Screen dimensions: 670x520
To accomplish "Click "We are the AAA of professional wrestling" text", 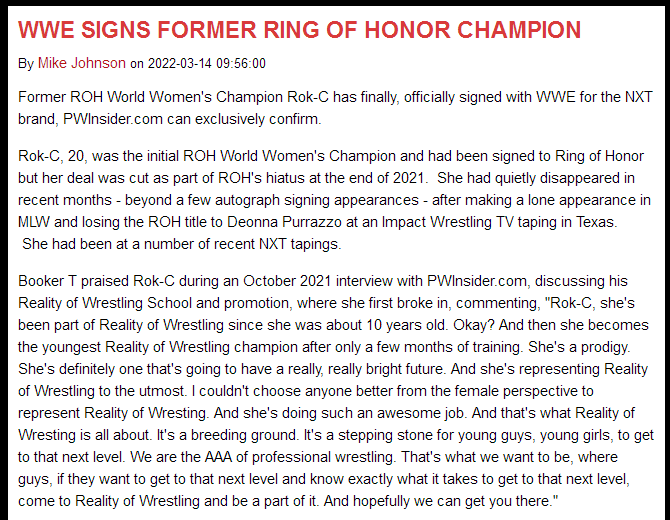I will coord(261,457).
